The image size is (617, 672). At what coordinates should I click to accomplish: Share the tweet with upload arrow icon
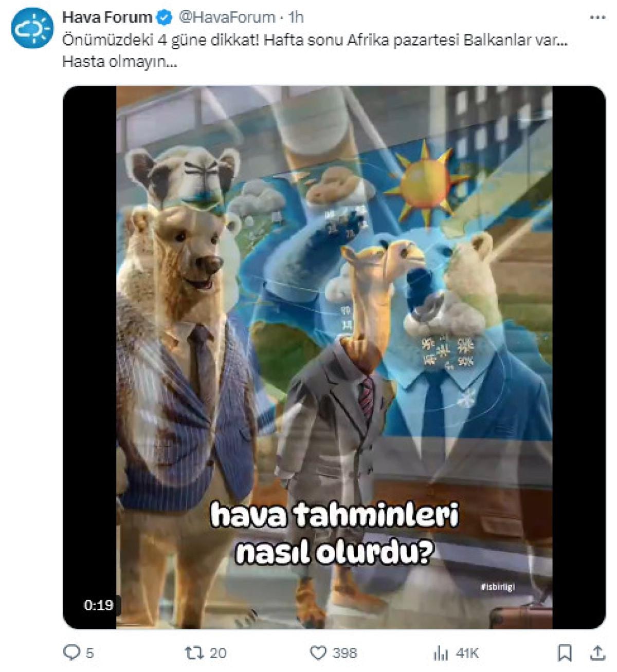[x=597, y=652]
